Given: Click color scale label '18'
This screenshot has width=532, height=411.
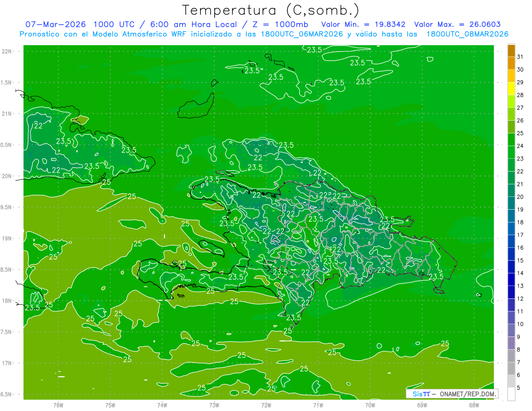Looking at the screenshot, I should tap(520, 222).
